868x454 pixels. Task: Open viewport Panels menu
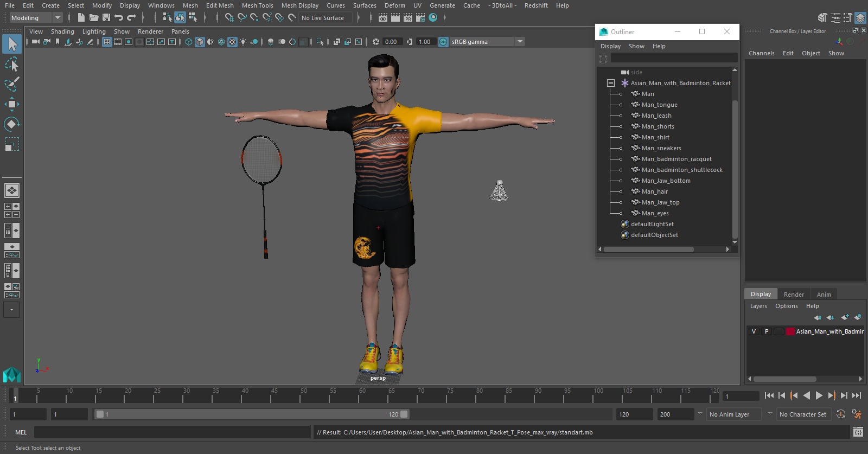[x=180, y=31]
